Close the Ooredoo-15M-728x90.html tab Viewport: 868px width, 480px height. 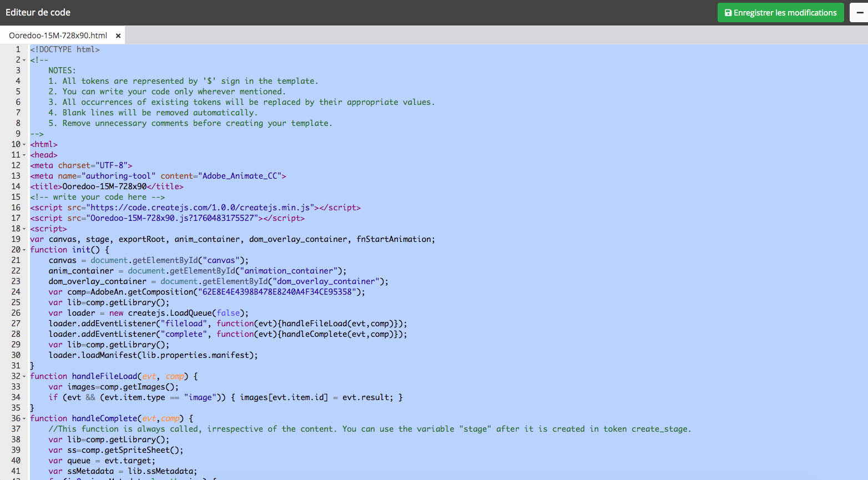pos(118,36)
